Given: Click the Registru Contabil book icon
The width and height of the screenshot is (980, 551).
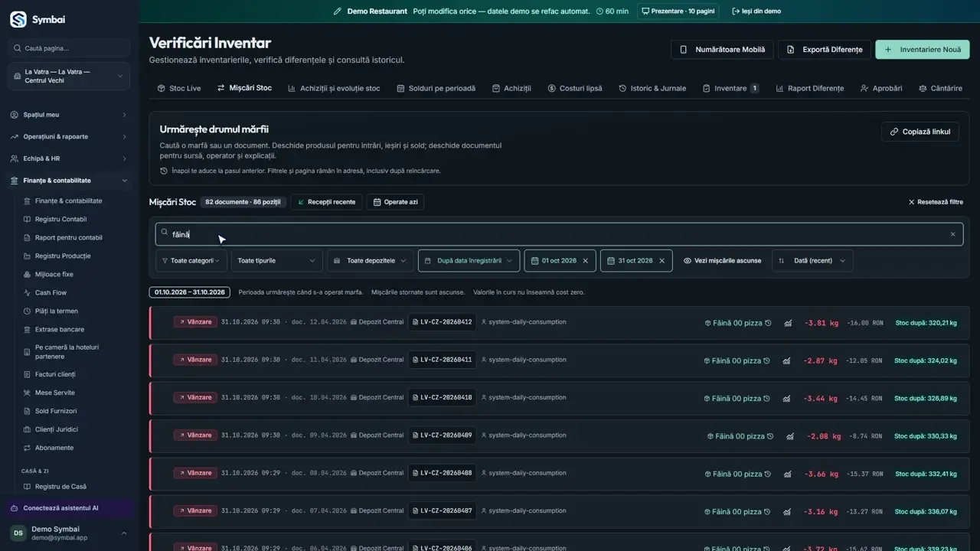Looking at the screenshot, I should 28,220.
